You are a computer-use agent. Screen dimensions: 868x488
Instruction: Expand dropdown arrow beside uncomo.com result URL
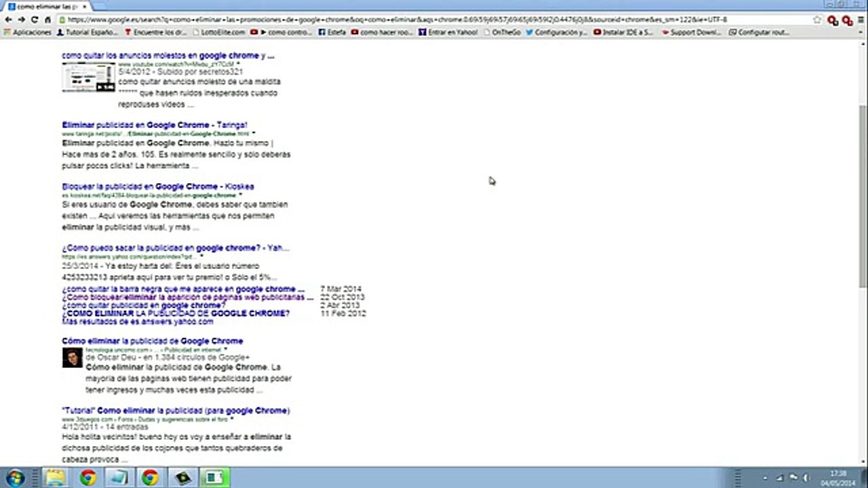tap(225, 350)
